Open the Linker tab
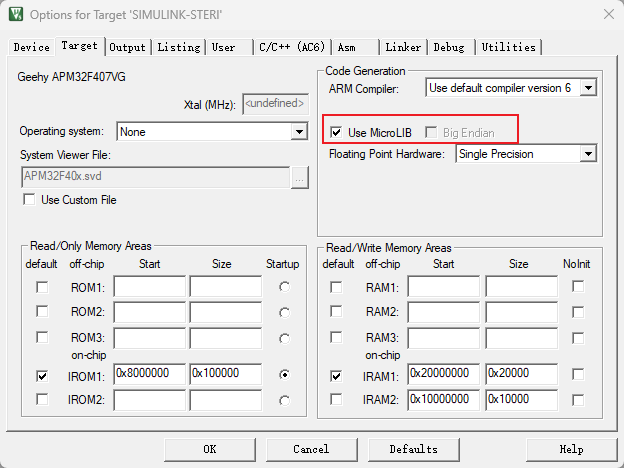Image resolution: width=624 pixels, height=468 pixels. pyautogui.click(x=403, y=47)
